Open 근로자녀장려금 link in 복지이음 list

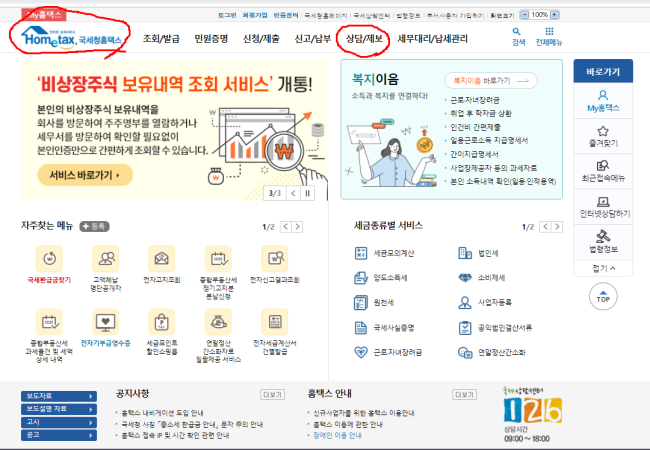pos(475,100)
